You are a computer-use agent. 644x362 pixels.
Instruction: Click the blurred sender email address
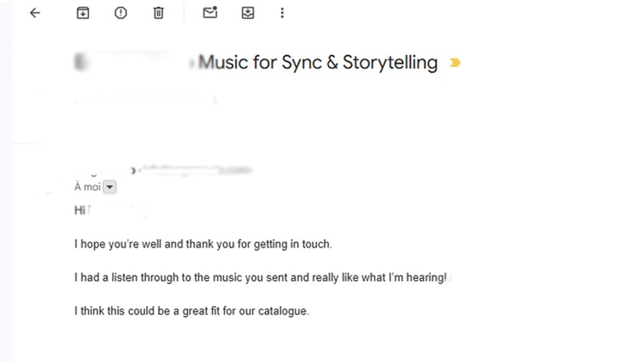195,170
